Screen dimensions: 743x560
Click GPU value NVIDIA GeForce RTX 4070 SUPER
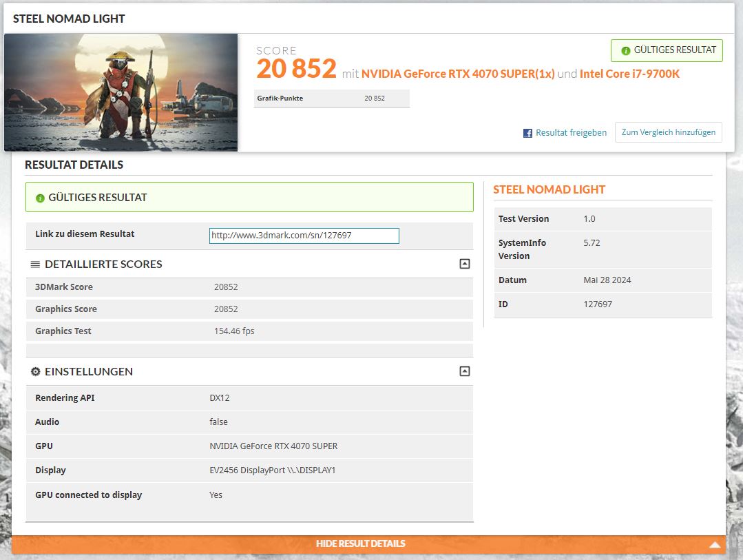(x=273, y=446)
